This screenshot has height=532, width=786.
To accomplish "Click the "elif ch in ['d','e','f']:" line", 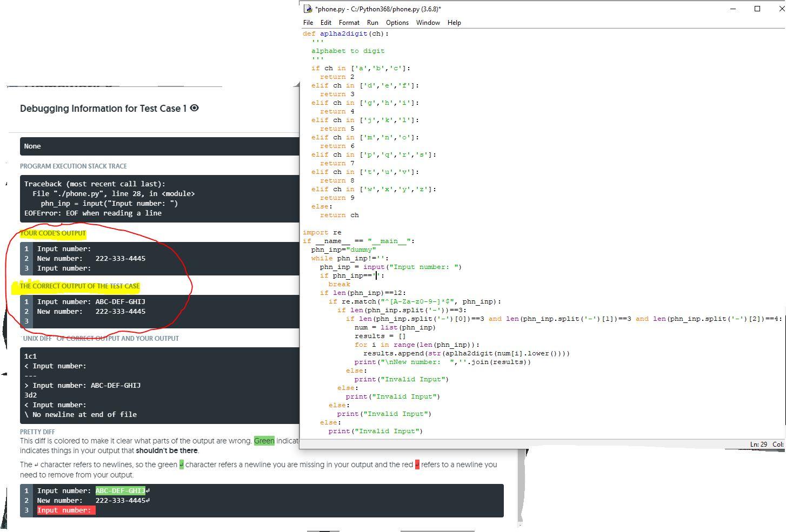I will pos(365,85).
